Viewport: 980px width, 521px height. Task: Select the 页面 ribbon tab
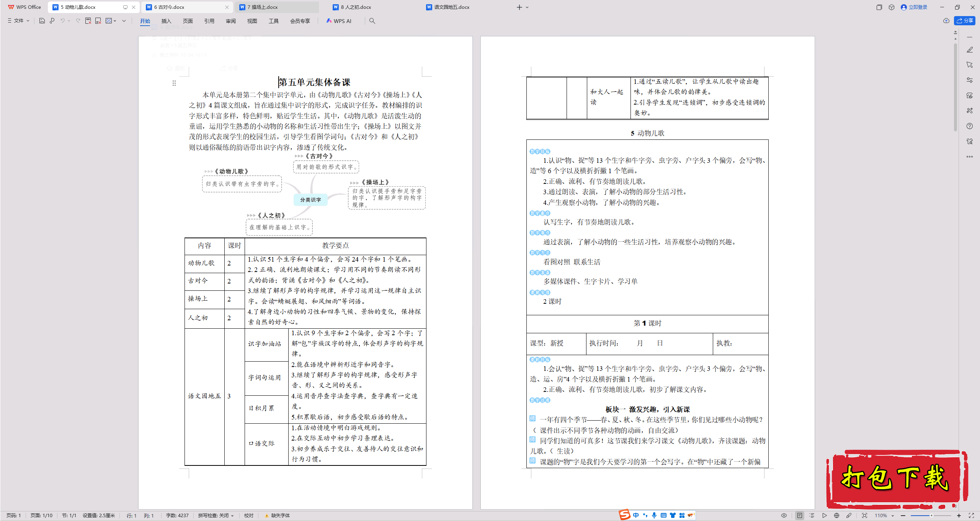(x=188, y=21)
